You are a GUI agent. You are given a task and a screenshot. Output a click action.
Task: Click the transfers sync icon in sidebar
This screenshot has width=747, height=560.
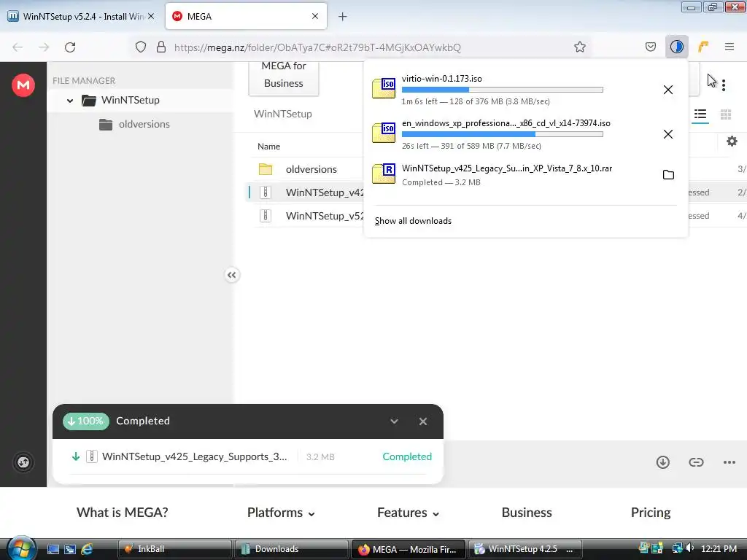(23, 462)
